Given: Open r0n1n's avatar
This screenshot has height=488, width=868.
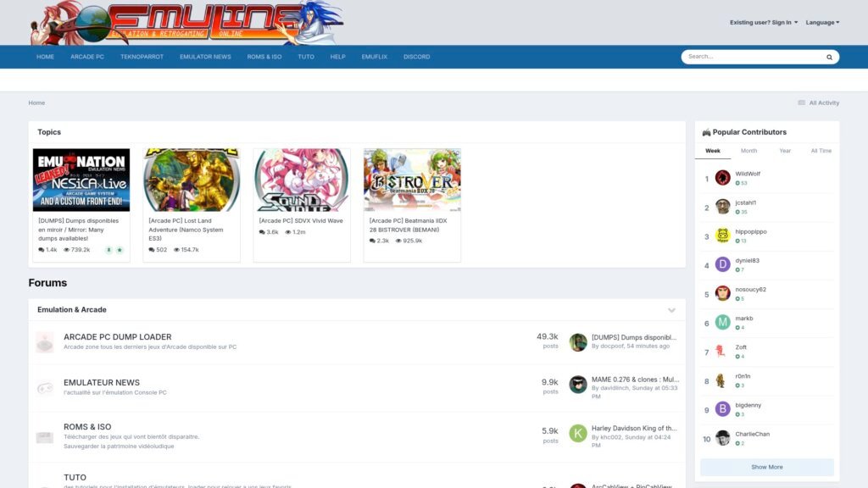Looking at the screenshot, I should coord(722,380).
